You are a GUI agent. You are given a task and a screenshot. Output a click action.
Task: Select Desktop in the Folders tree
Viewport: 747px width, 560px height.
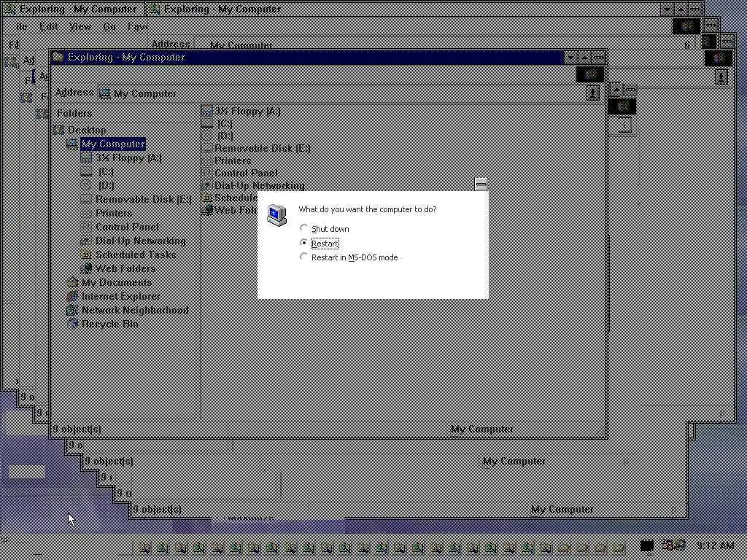[86, 130]
